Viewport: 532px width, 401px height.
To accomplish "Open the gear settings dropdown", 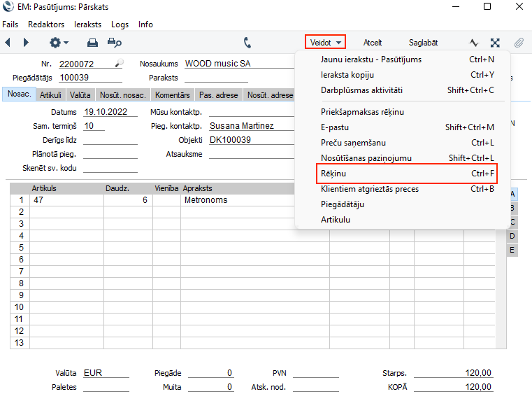I will 59,43.
